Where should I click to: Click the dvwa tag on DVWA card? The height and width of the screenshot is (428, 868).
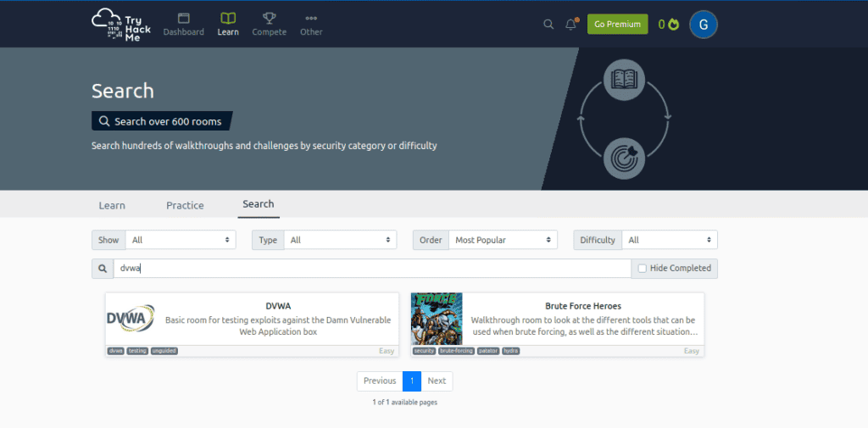(115, 351)
